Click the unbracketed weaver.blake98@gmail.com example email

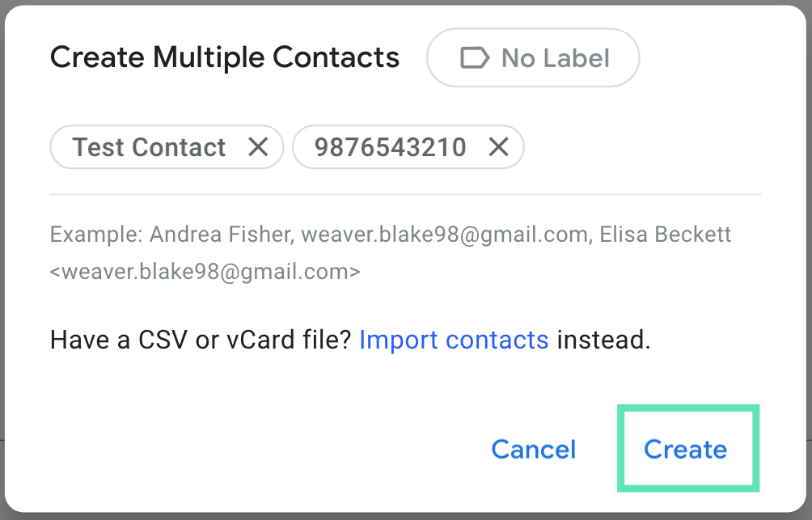tap(444, 235)
